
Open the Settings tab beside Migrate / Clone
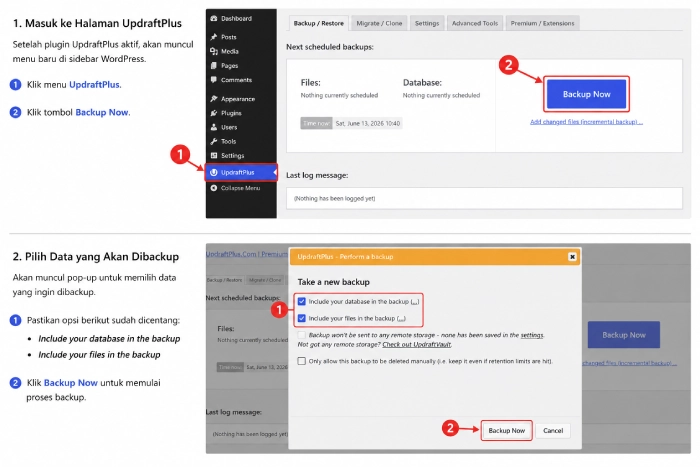pos(427,23)
